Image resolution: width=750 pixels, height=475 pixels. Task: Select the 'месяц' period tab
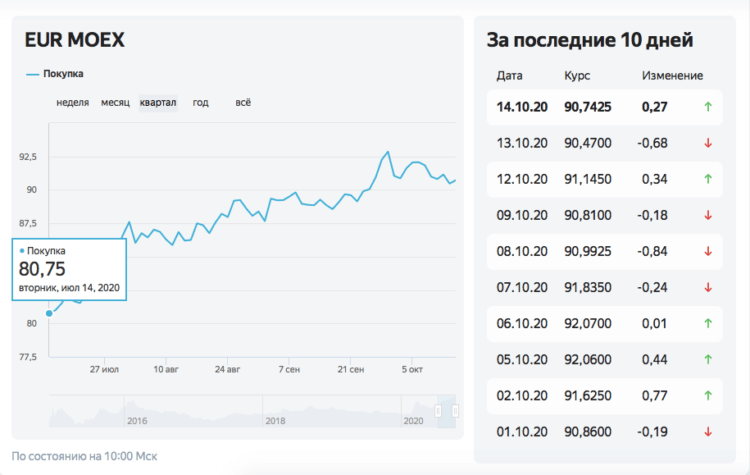tap(115, 103)
